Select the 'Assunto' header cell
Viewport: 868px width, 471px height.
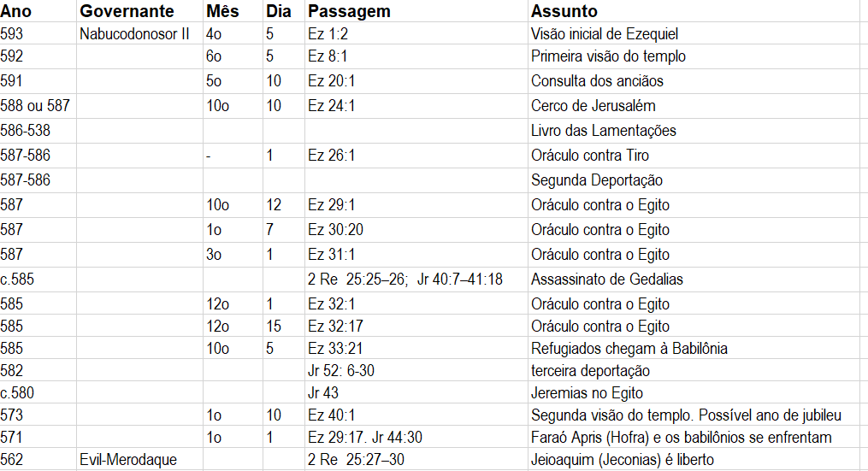564,11
